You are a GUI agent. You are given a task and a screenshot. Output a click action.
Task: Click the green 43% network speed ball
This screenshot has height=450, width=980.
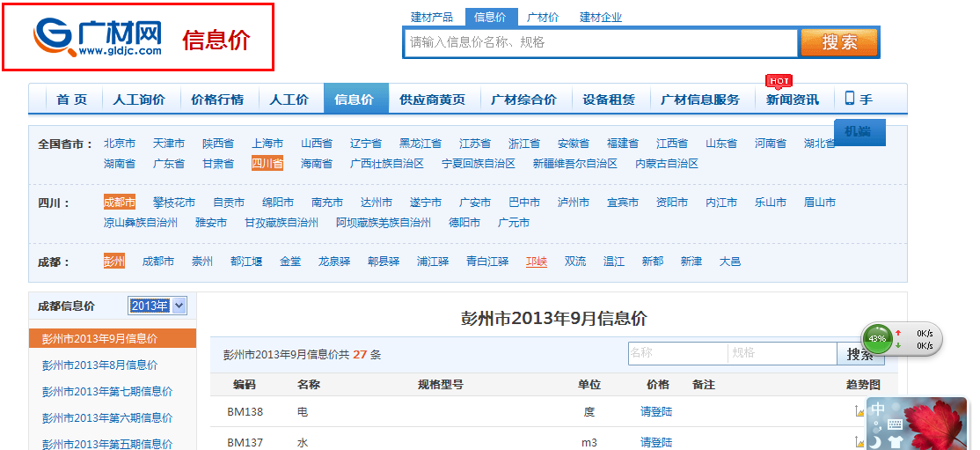[x=877, y=338]
